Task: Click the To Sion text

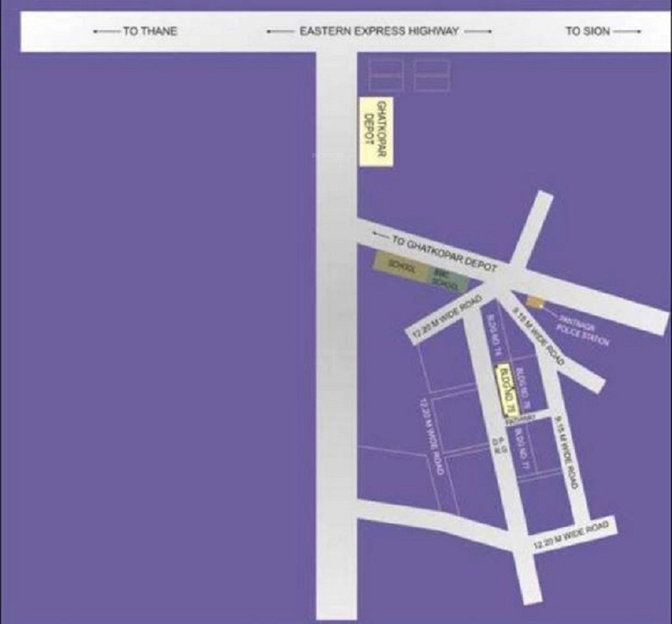Action: (x=587, y=31)
